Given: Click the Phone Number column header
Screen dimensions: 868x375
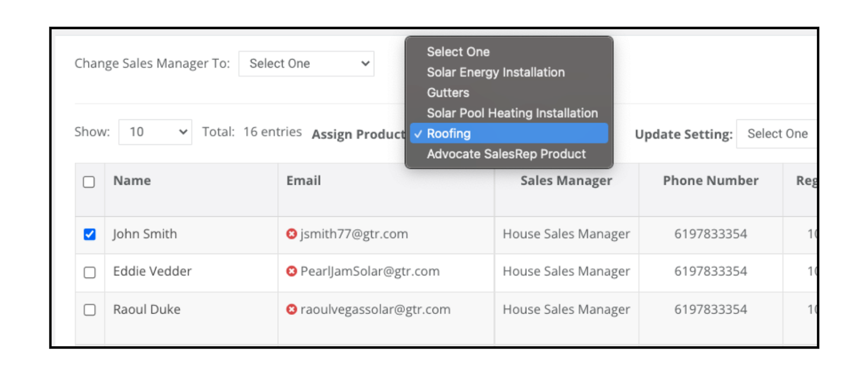Looking at the screenshot, I should (711, 181).
